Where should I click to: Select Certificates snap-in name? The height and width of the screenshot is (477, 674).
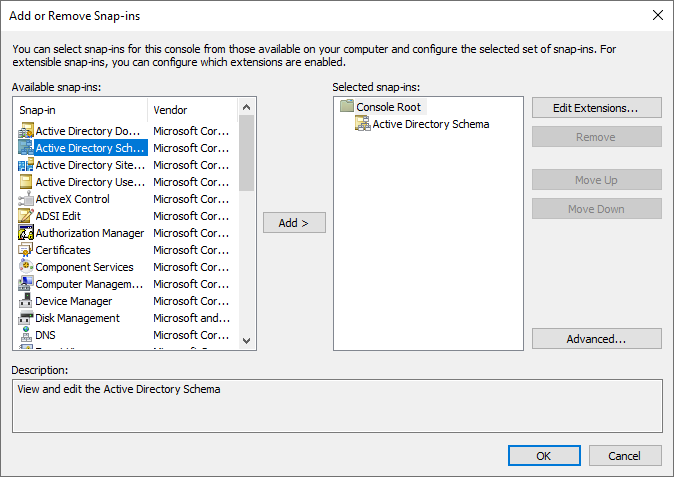pyautogui.click(x=63, y=250)
